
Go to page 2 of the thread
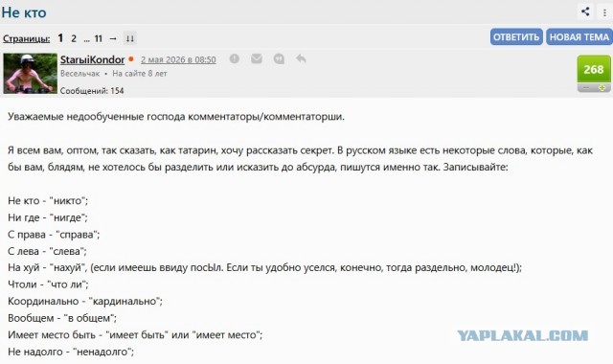point(74,38)
